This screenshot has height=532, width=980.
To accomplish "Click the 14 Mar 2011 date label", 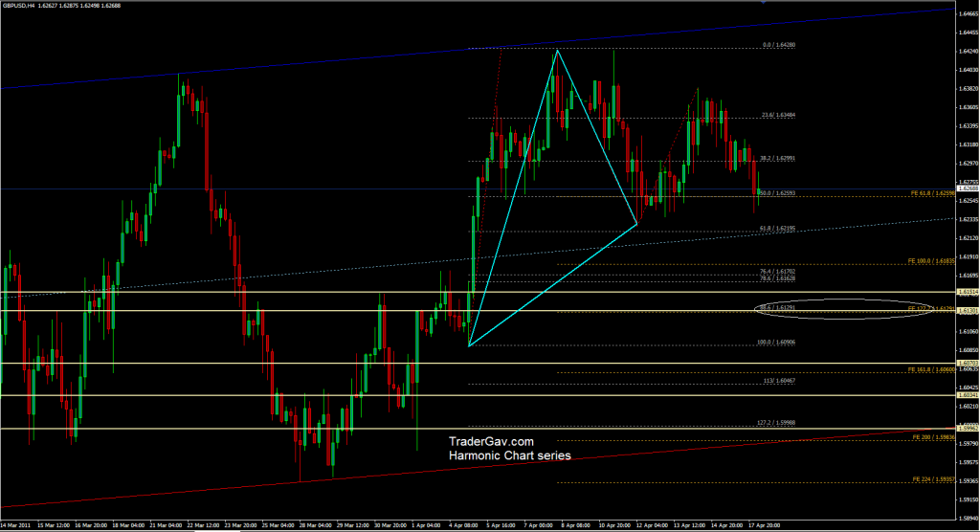I will (15, 525).
